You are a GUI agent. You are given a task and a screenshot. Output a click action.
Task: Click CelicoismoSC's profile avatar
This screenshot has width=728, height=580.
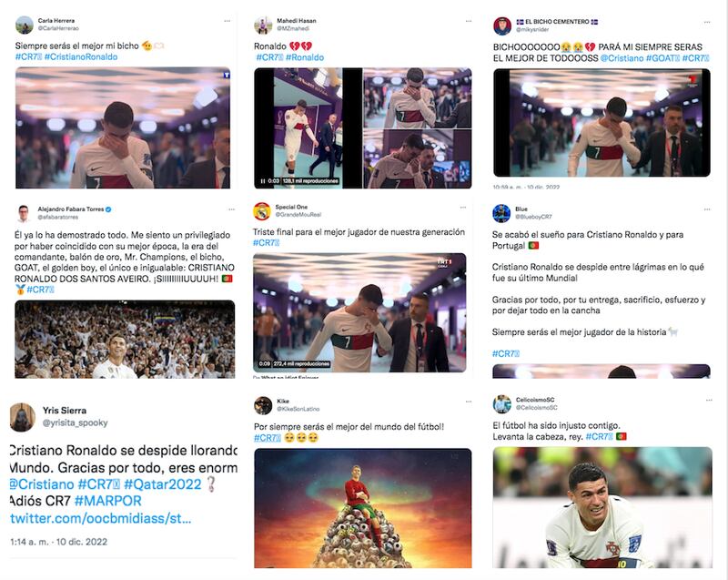[x=502, y=404]
